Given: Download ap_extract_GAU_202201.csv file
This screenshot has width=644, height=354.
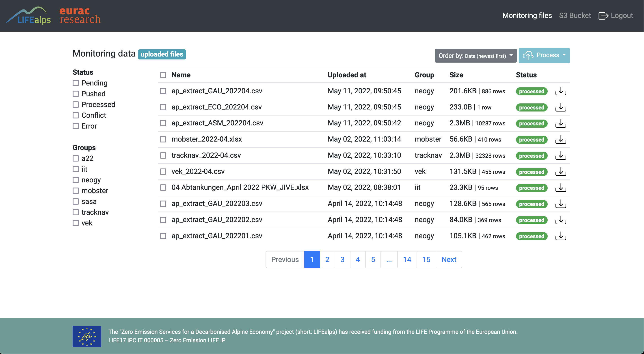Looking at the screenshot, I should coord(560,236).
